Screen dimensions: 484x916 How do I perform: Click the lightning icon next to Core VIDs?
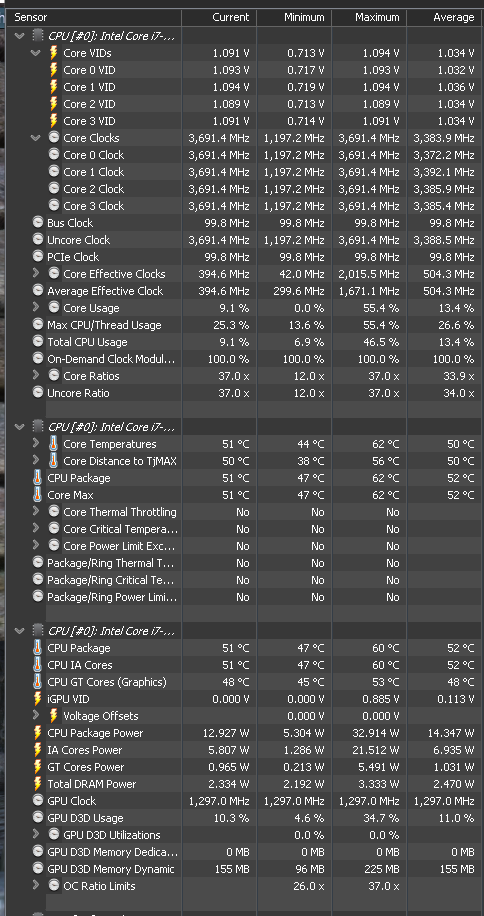pyautogui.click(x=54, y=53)
